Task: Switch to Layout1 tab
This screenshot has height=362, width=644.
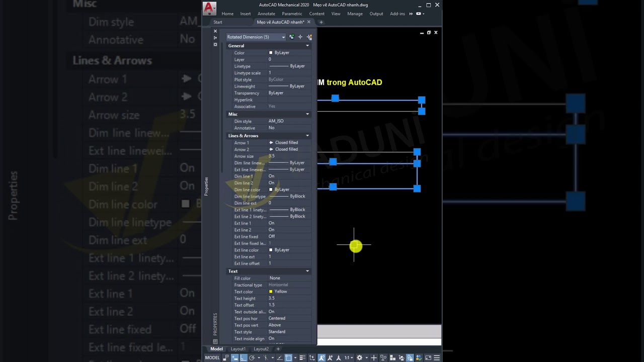Action: (x=238, y=349)
